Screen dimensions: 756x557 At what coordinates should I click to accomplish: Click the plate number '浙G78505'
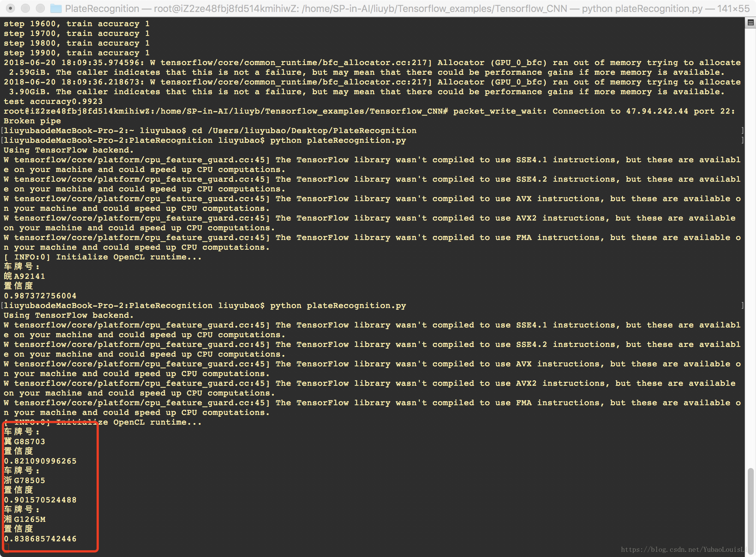(24, 480)
